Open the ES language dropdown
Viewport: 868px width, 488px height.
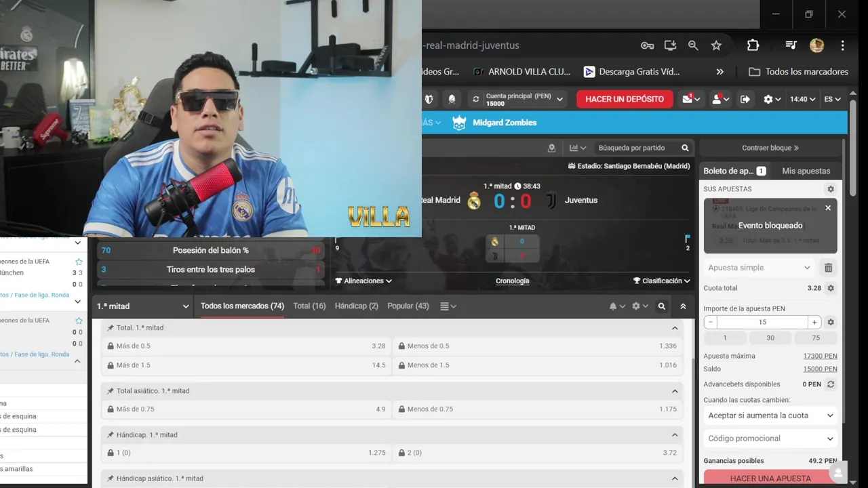(832, 99)
